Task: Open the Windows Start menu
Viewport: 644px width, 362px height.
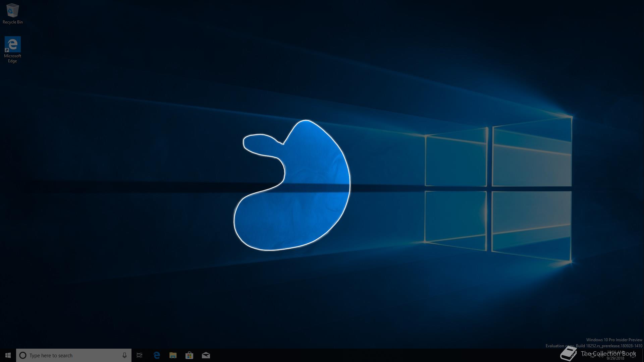Action: pyautogui.click(x=8, y=355)
